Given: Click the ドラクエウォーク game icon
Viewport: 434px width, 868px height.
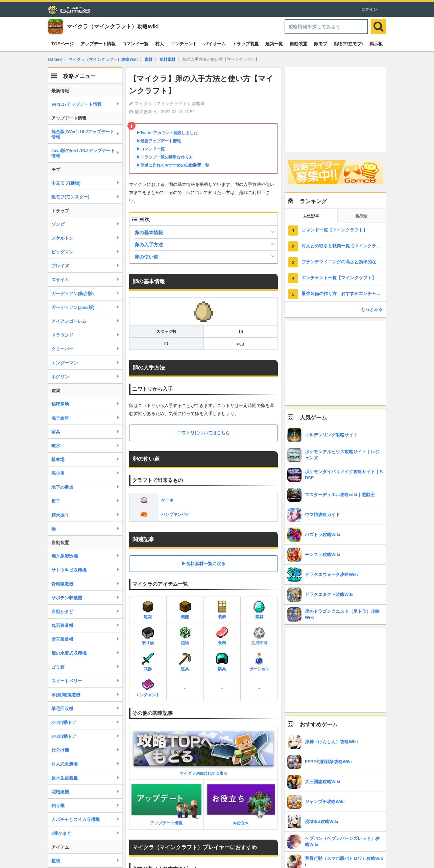Looking at the screenshot, I should 294,575.
